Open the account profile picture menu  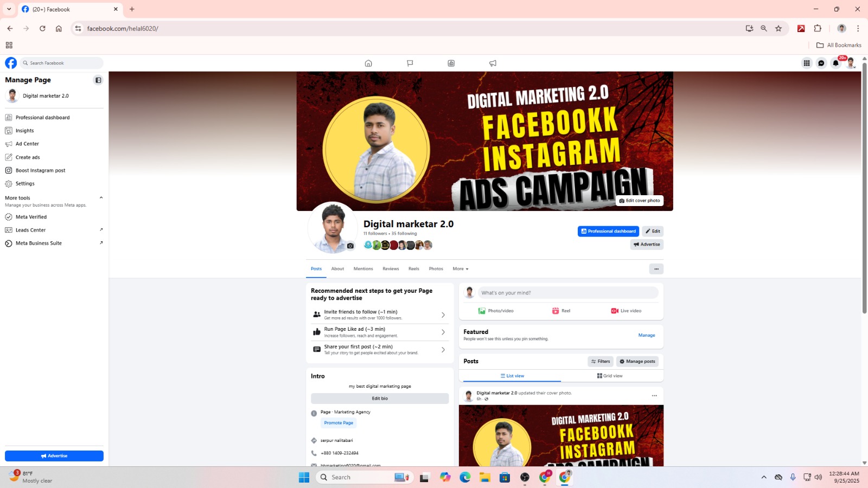851,63
